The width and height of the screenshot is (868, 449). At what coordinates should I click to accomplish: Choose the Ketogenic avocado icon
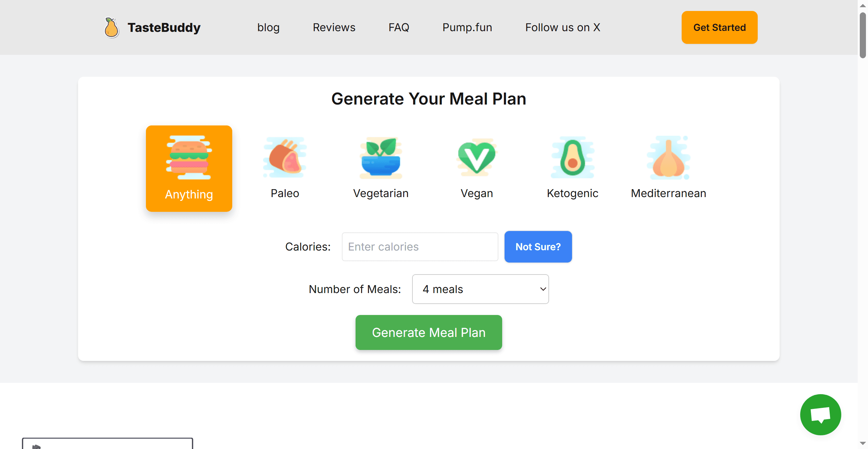click(x=572, y=158)
